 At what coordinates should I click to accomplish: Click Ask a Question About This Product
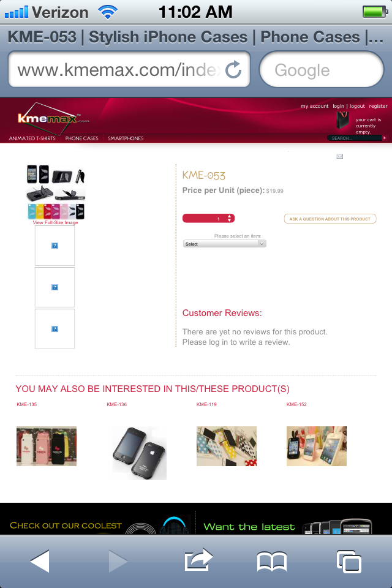click(330, 219)
